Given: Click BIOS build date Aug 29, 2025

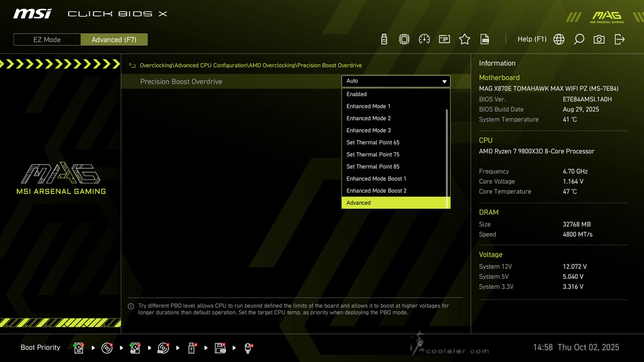Looking at the screenshot, I should pyautogui.click(x=581, y=109).
